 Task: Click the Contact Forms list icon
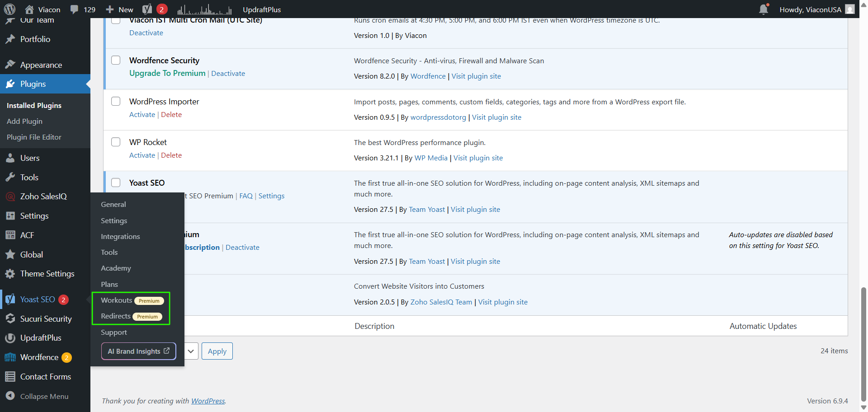[10, 376]
